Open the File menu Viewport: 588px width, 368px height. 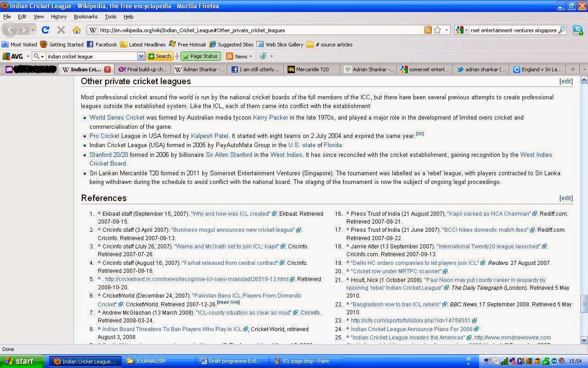tap(7, 17)
